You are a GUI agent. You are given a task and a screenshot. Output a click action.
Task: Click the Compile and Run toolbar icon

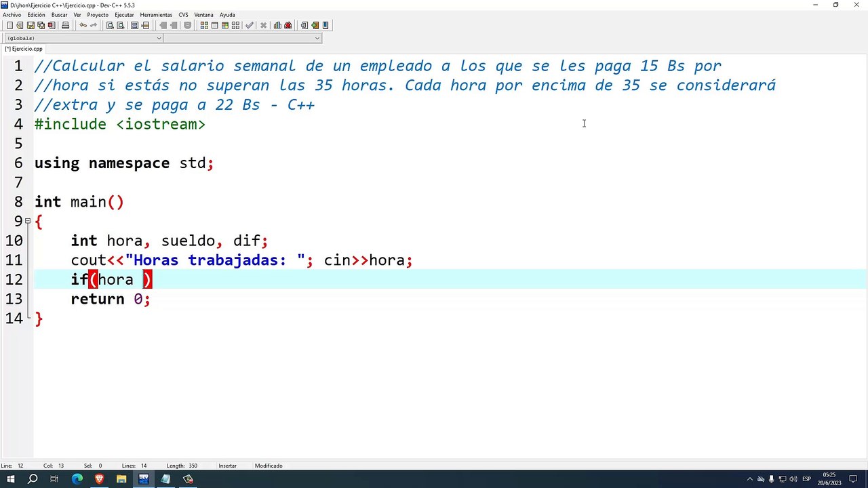[224, 25]
